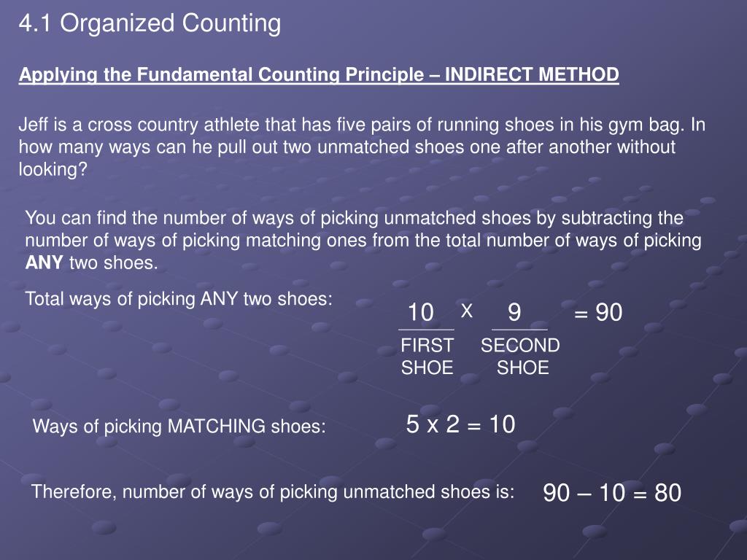Click the bold word 'ANY'
747x560 pixels.
click(x=44, y=262)
